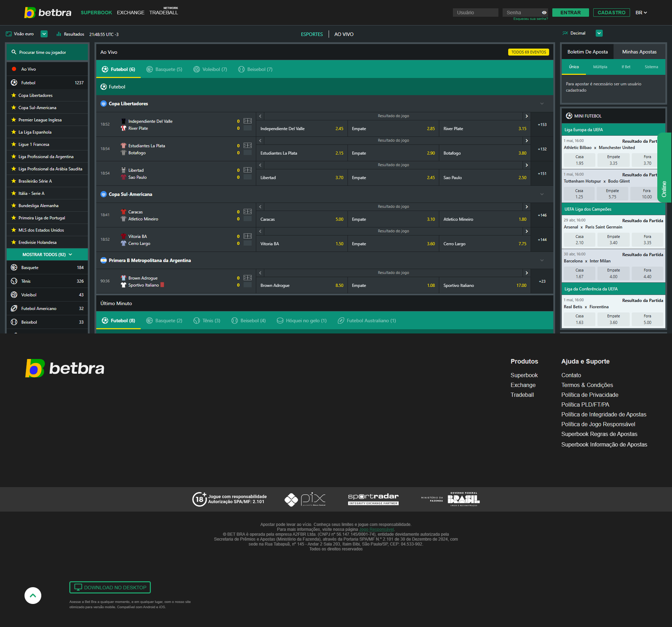Switch to Basquete (5) live tab
Viewport: 672px width, 627px height.
click(164, 69)
